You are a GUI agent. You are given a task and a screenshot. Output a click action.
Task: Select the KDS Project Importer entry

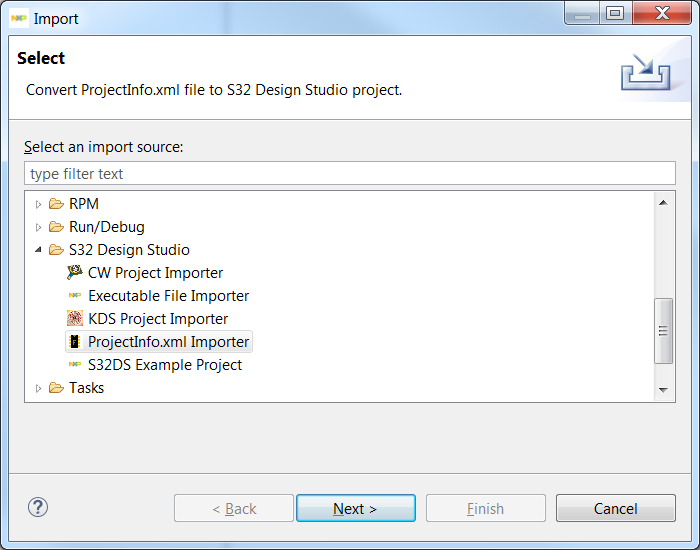[x=158, y=319]
